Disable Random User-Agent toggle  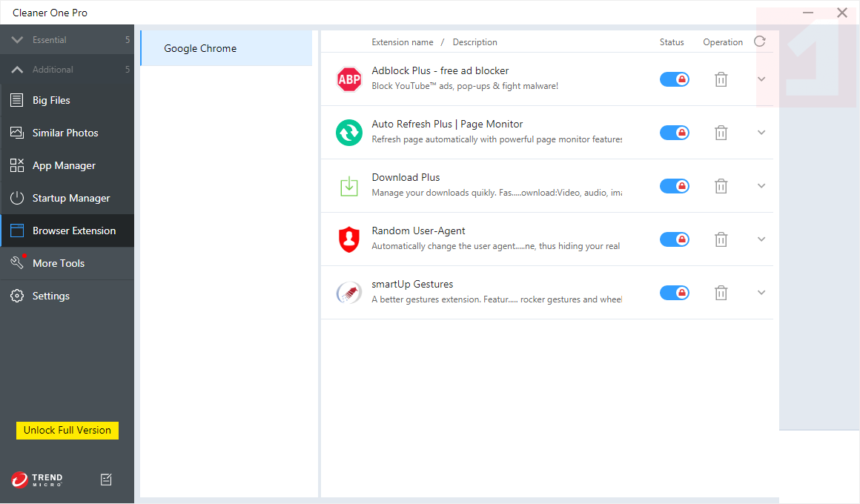pos(674,239)
